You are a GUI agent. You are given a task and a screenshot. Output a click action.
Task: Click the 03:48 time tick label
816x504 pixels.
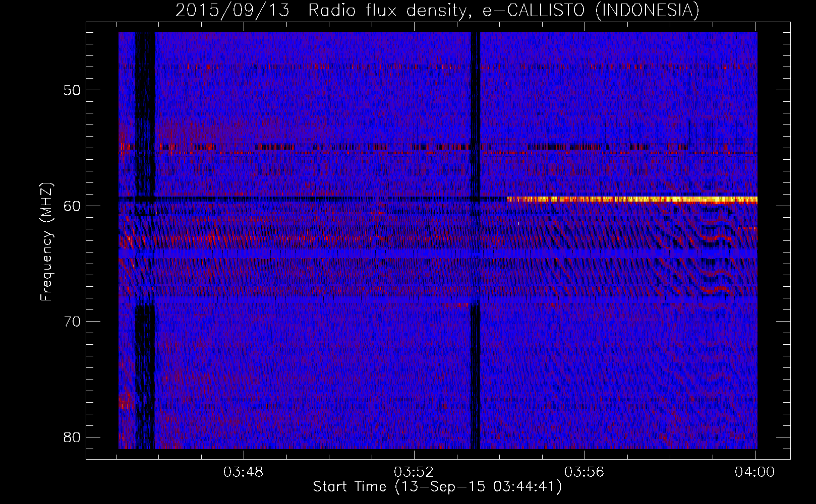coord(244,472)
